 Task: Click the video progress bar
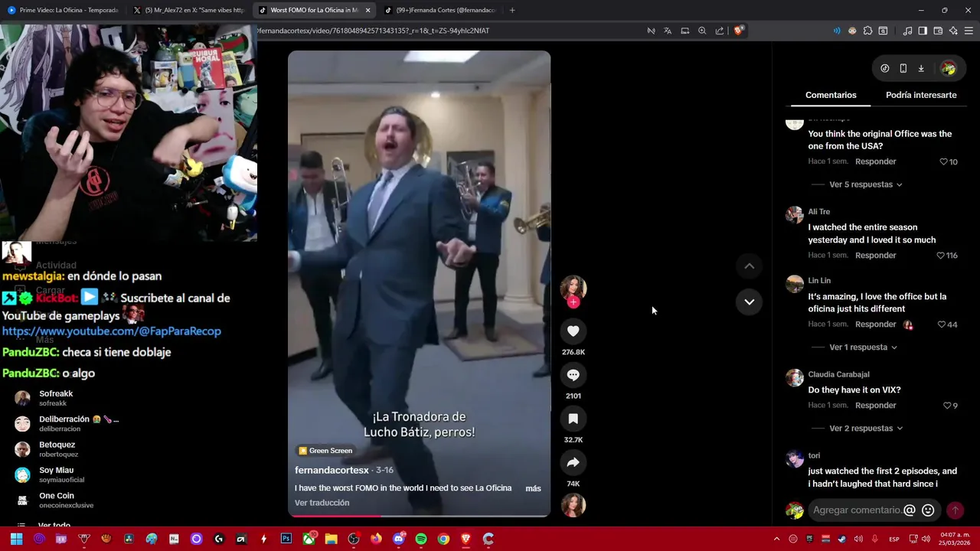point(419,516)
